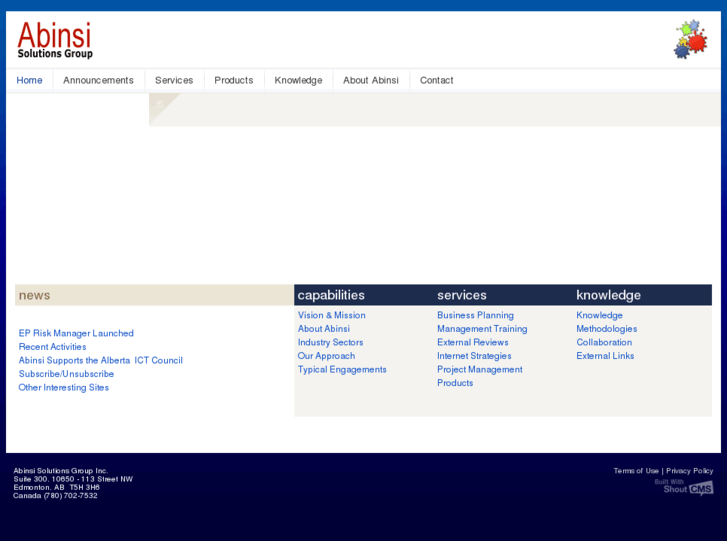The image size is (727, 545).
Task: Open the Management Training link
Action: click(x=482, y=328)
